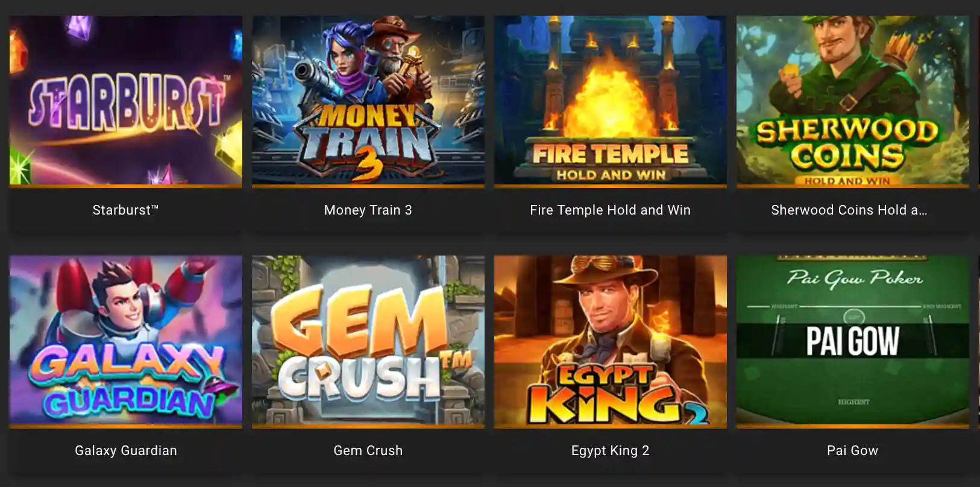Open the Pai Gow poker table thumbnail
The width and height of the screenshot is (980, 487).
(852, 340)
